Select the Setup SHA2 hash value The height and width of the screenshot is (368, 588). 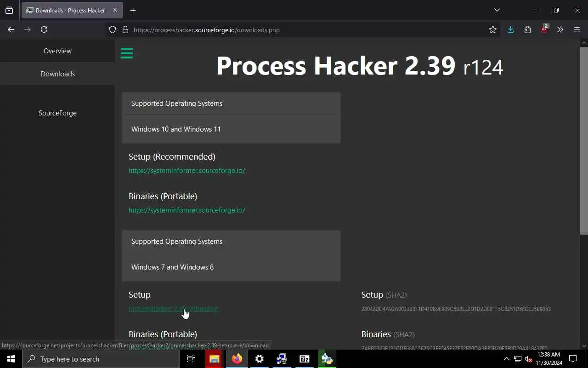coord(456,309)
